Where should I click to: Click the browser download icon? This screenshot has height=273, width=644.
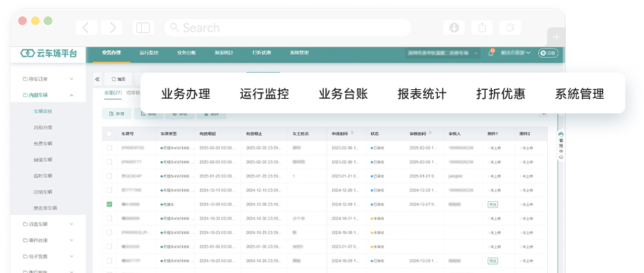(x=454, y=28)
